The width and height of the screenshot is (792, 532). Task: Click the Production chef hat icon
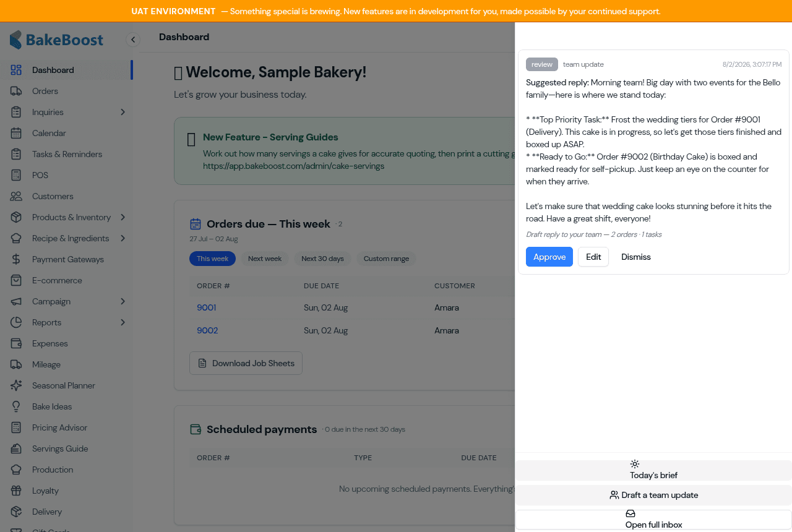16,470
